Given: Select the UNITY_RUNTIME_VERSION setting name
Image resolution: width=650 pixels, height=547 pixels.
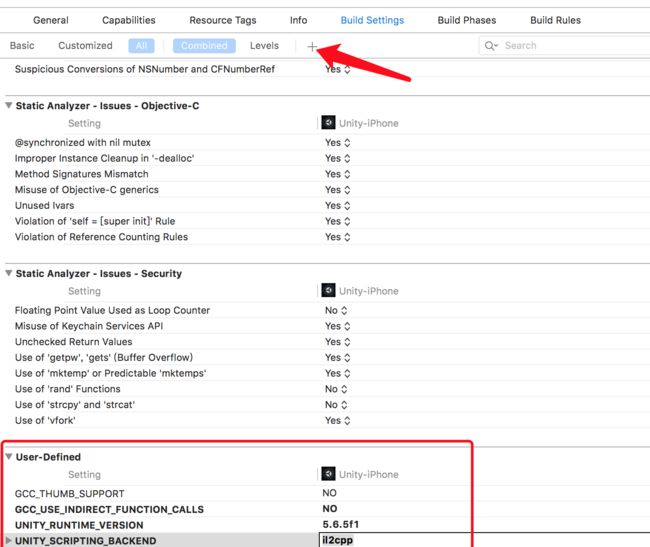Looking at the screenshot, I should tap(79, 525).
